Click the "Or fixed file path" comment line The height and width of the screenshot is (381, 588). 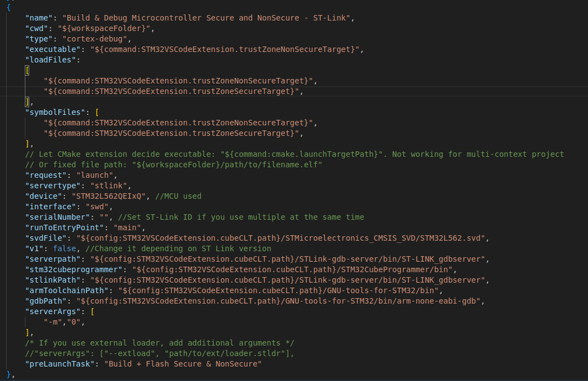click(x=174, y=165)
